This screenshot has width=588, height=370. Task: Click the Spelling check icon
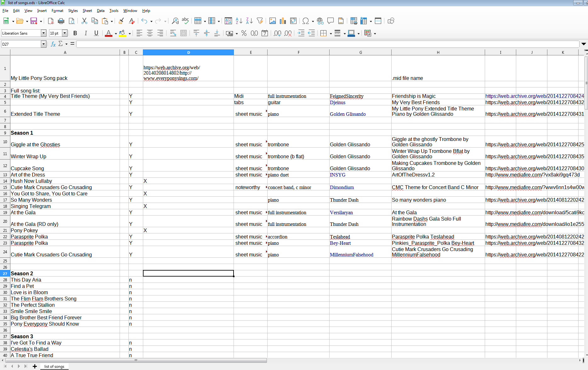tap(185, 21)
